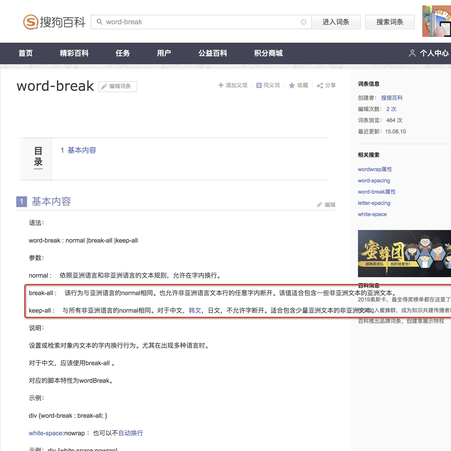Open the 自动换行 link

point(131,433)
